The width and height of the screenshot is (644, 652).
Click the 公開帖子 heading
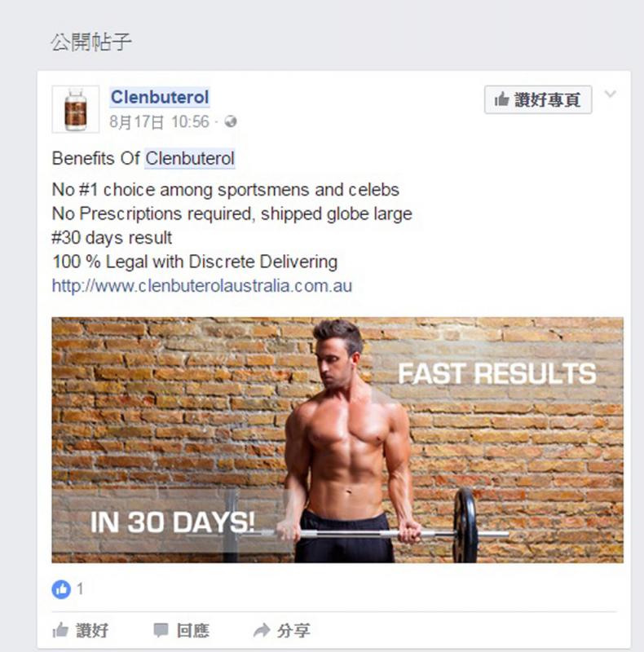point(91,42)
